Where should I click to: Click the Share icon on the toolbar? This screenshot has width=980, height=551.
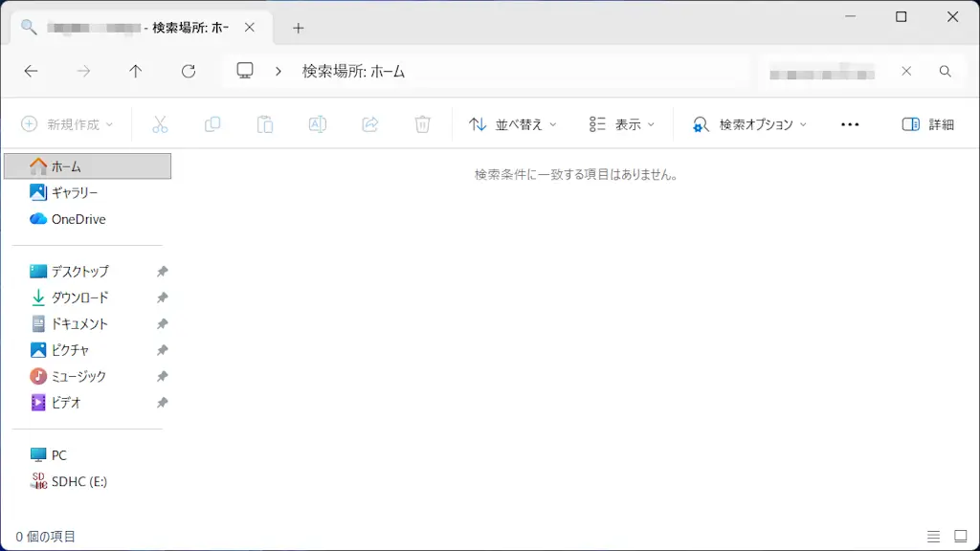pyautogui.click(x=369, y=124)
